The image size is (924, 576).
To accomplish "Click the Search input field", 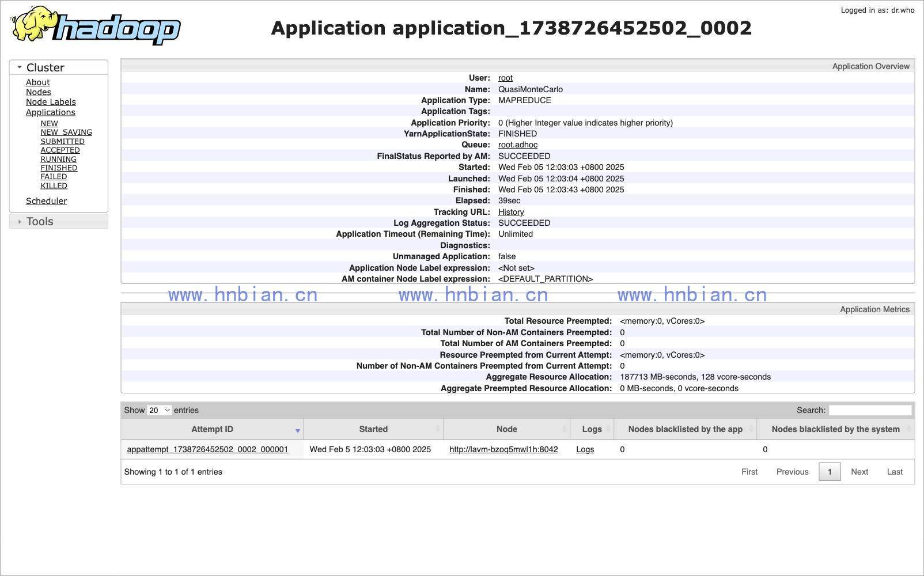I will click(870, 410).
